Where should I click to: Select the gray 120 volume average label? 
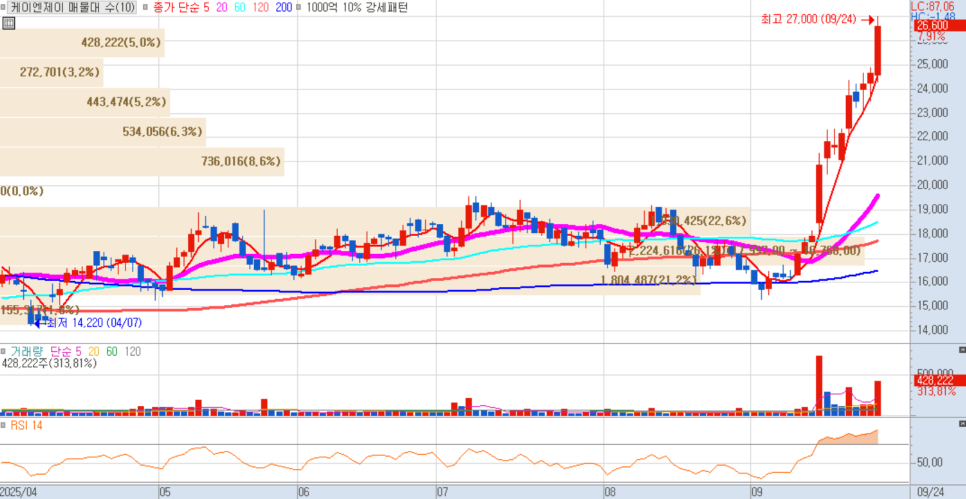tap(132, 352)
